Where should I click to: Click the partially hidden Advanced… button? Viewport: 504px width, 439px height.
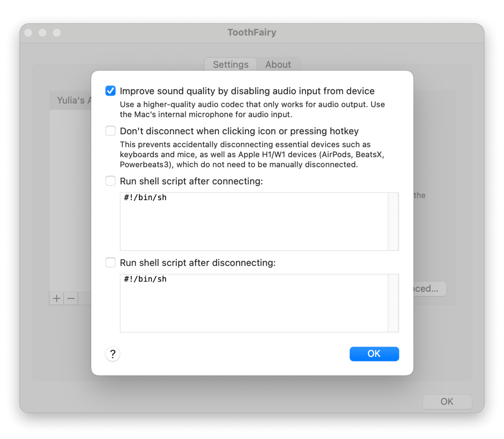(429, 289)
